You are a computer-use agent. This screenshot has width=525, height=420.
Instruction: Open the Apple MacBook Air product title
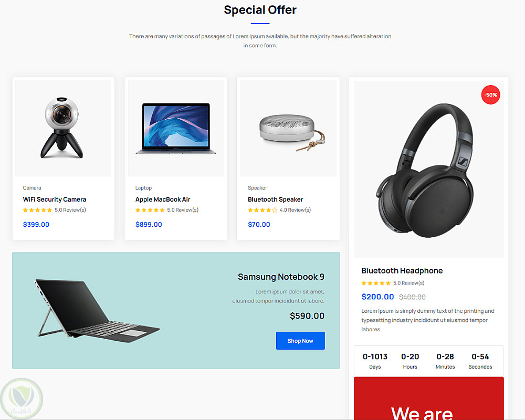pos(163,199)
